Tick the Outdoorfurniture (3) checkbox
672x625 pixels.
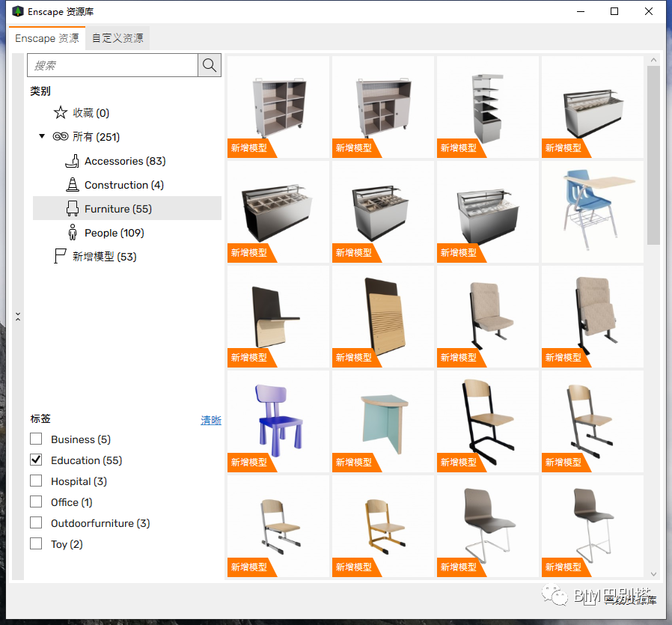coord(36,523)
